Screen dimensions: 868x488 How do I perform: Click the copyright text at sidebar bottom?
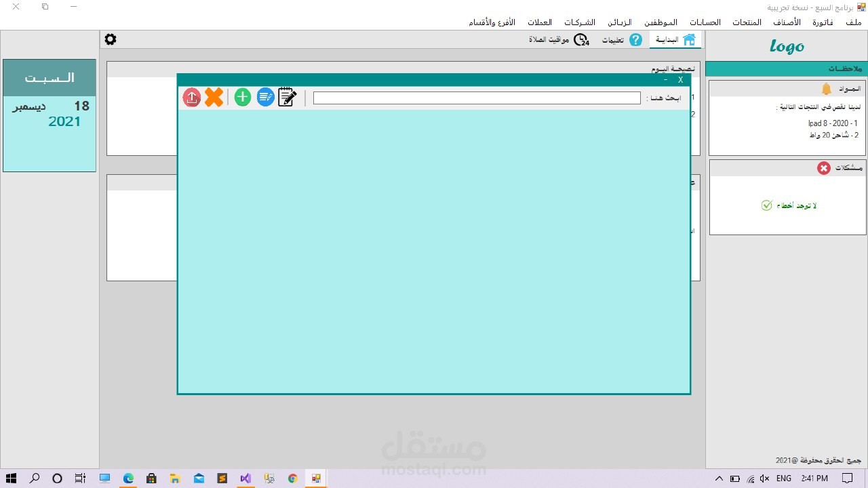click(x=819, y=460)
